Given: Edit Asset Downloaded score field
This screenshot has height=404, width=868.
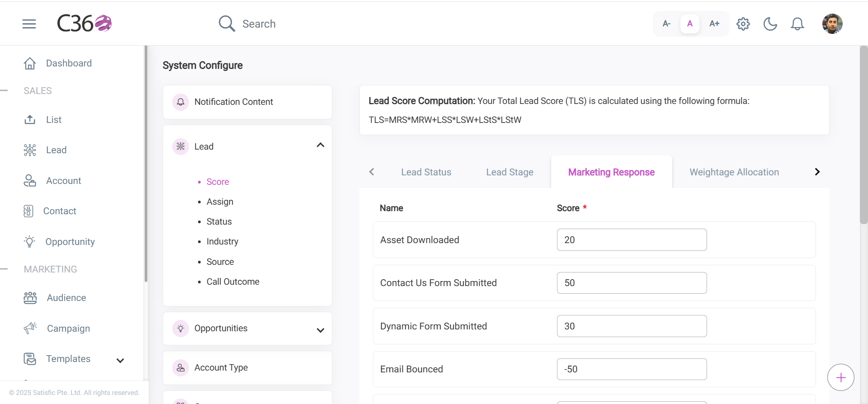Looking at the screenshot, I should pyautogui.click(x=632, y=240).
